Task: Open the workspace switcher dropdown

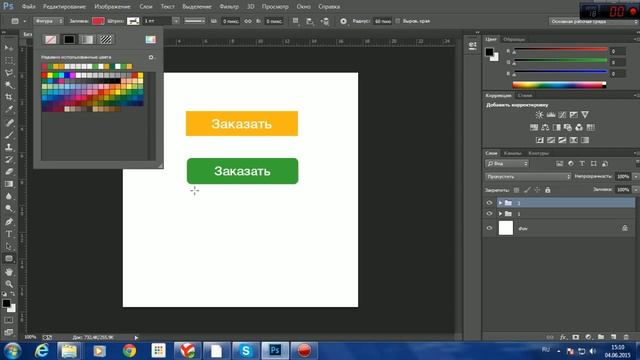Action: [593, 21]
